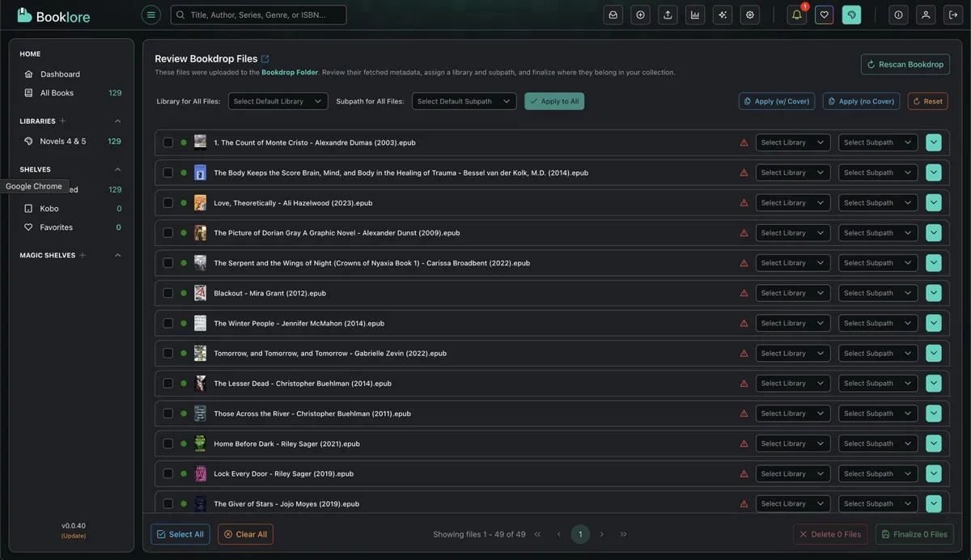
Task: Collapse the Magic Shelves section
Action: point(118,256)
